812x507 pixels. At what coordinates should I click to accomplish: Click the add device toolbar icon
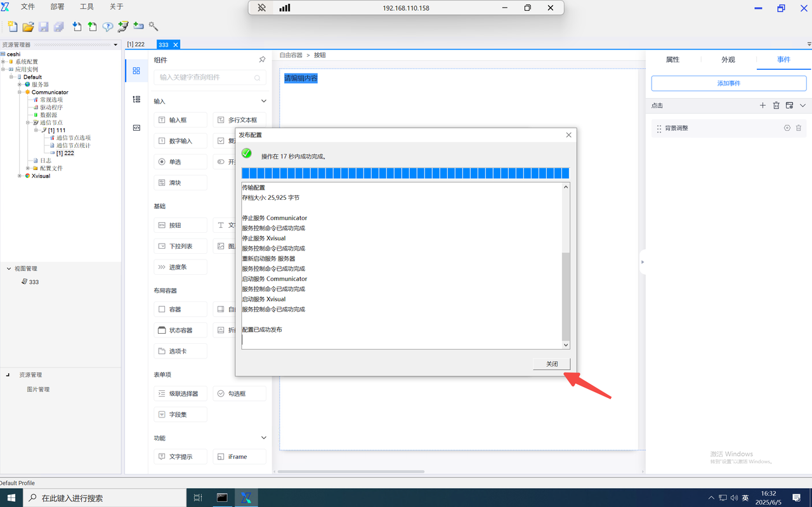pyautogui.click(x=138, y=27)
